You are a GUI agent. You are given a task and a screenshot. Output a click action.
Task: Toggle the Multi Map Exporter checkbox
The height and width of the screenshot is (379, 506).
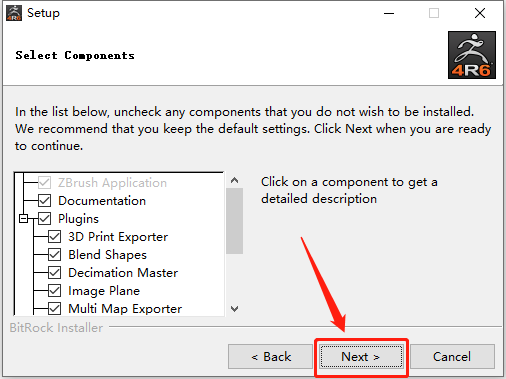(x=54, y=309)
